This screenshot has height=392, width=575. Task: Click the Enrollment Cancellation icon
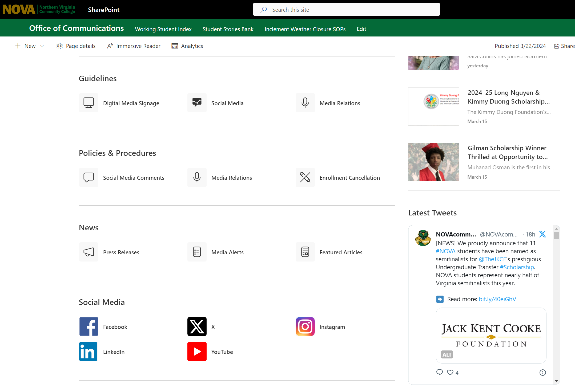[x=305, y=177]
